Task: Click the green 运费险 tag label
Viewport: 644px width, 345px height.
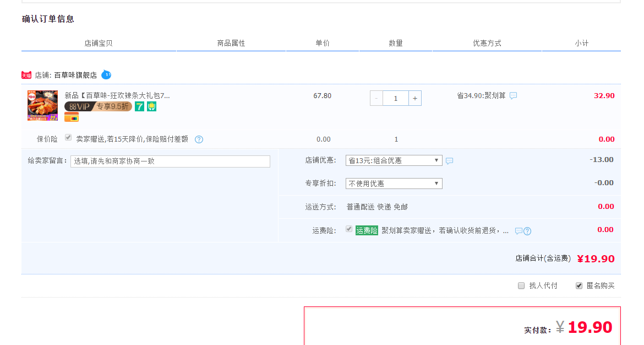Action: coord(367,231)
